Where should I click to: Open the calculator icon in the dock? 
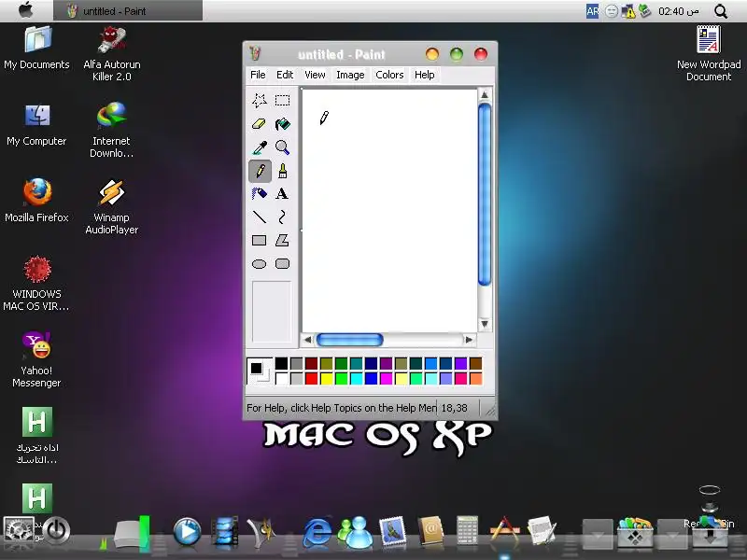tap(467, 530)
